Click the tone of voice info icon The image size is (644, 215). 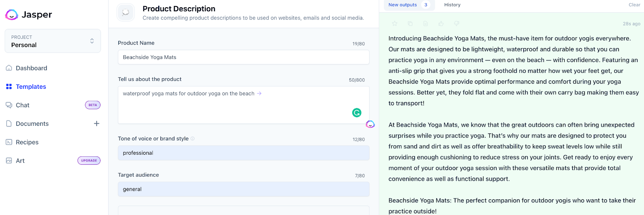[192, 139]
